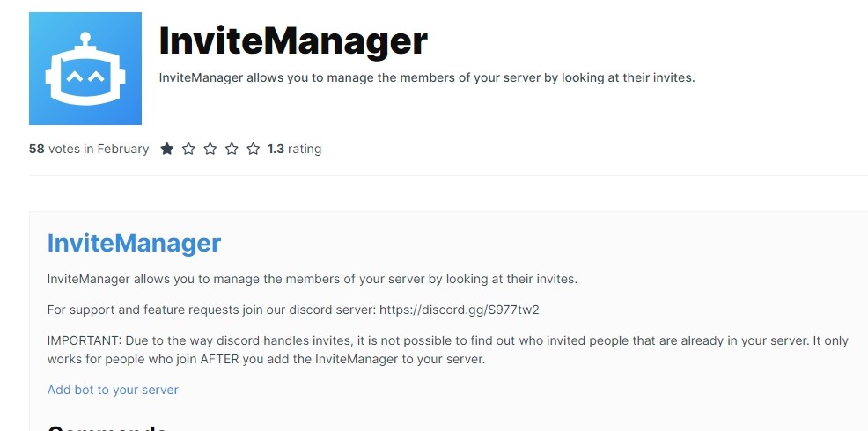The image size is (868, 431).
Task: Click the discord.gg/S977tw2 support server URL
Action: [x=459, y=310]
